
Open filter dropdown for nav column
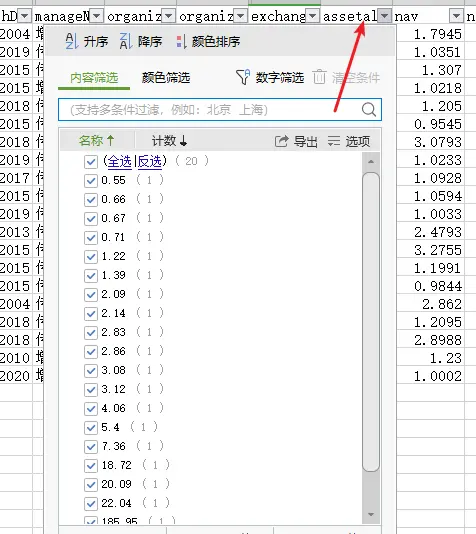click(x=456, y=16)
